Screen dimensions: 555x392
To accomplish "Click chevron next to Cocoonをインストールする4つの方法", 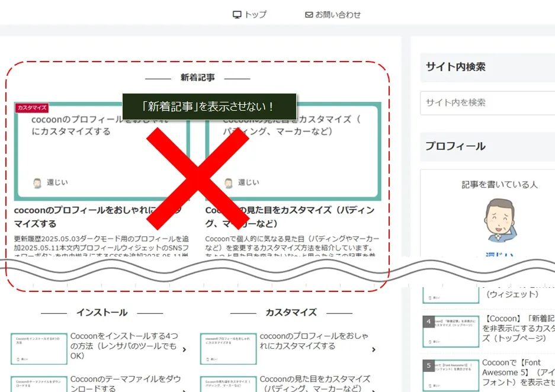I will click(x=184, y=349).
